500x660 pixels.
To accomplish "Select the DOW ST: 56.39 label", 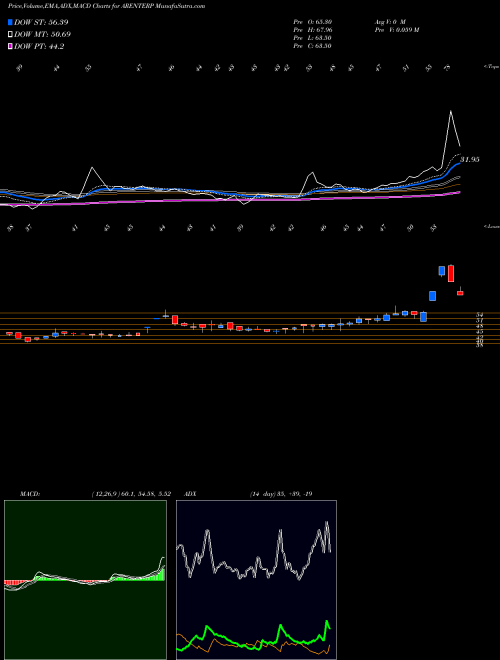I will click(41, 22).
